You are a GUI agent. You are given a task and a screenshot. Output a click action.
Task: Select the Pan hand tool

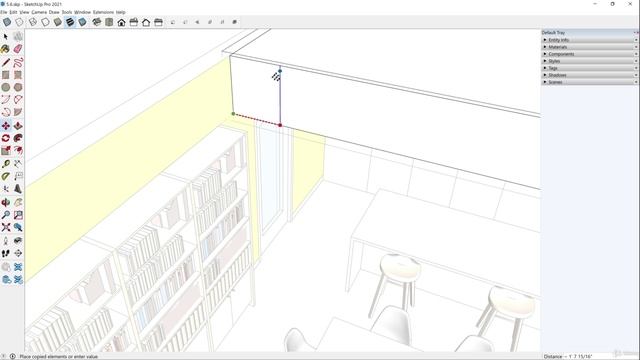coord(18,202)
